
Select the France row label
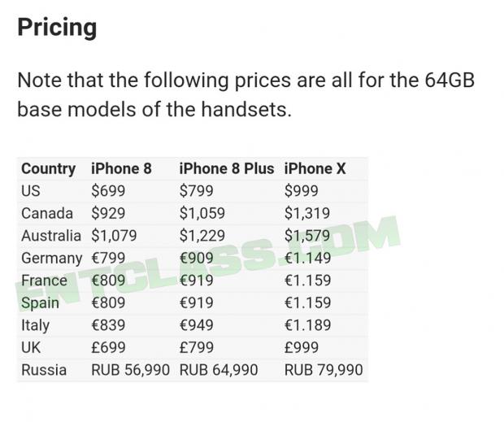(44, 281)
